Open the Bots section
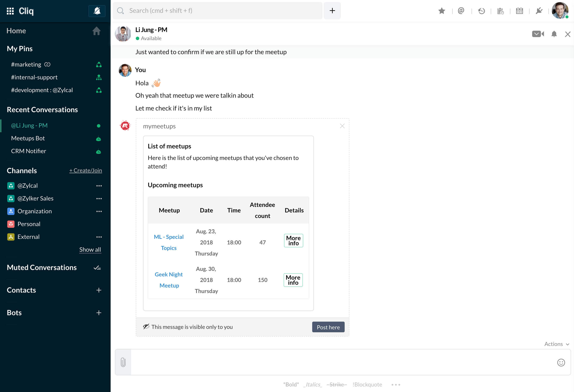 click(14, 313)
